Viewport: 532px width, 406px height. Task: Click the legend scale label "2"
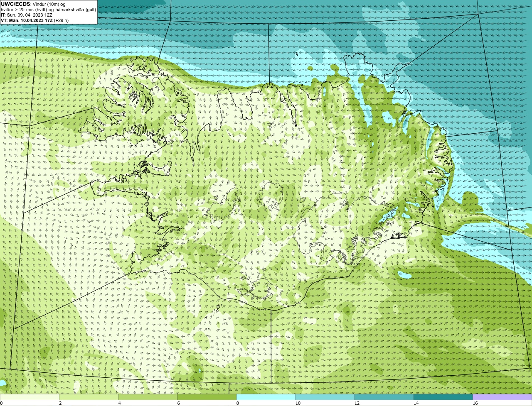pos(60,403)
